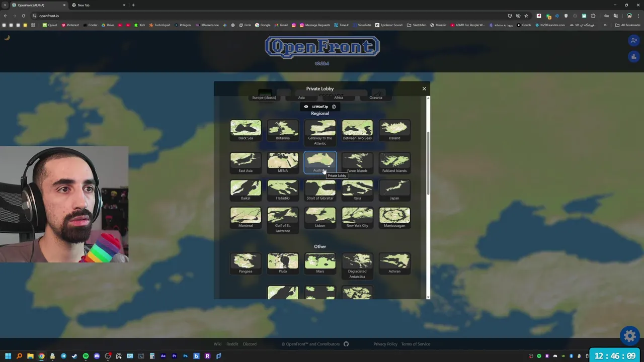Open the stats chart icon at top right
644x362 pixels.
tap(634, 57)
